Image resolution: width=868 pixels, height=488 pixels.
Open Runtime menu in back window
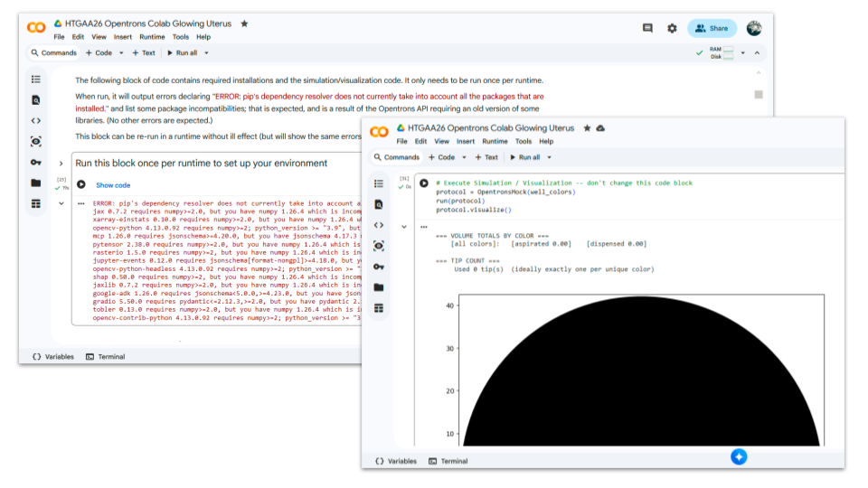pyautogui.click(x=152, y=37)
